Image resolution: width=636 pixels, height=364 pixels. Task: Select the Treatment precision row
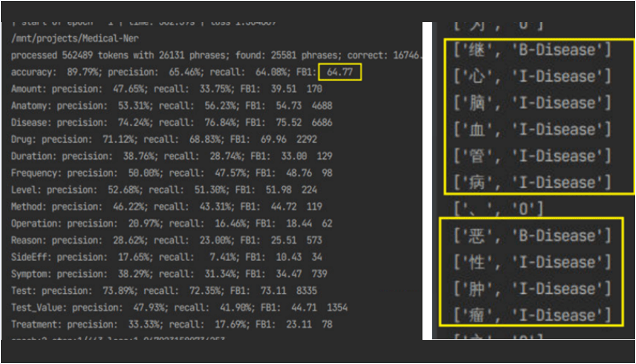[x=171, y=324]
